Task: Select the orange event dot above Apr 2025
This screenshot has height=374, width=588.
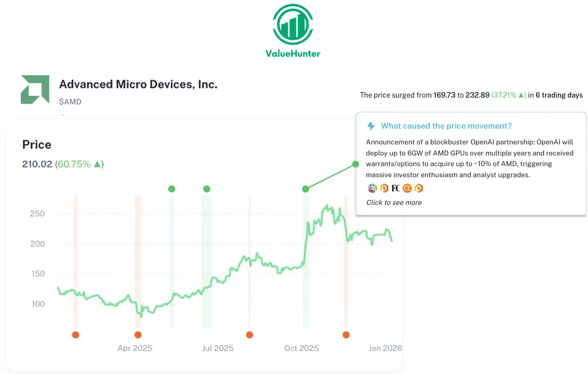Action: click(x=138, y=335)
